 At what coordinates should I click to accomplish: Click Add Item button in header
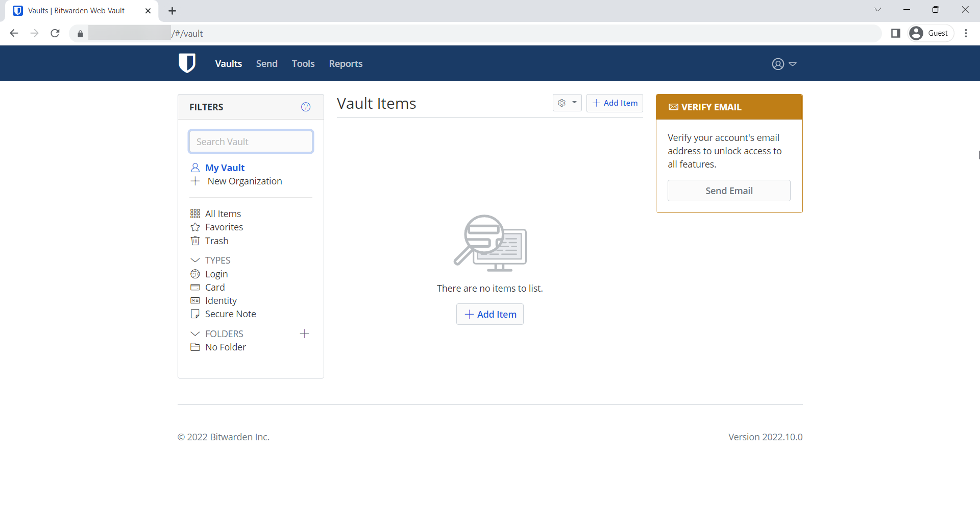(x=615, y=103)
